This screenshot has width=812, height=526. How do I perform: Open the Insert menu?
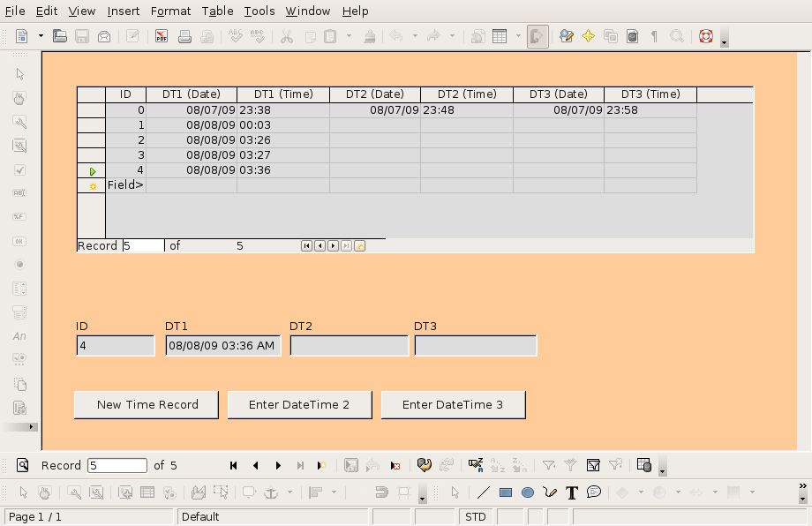click(124, 11)
